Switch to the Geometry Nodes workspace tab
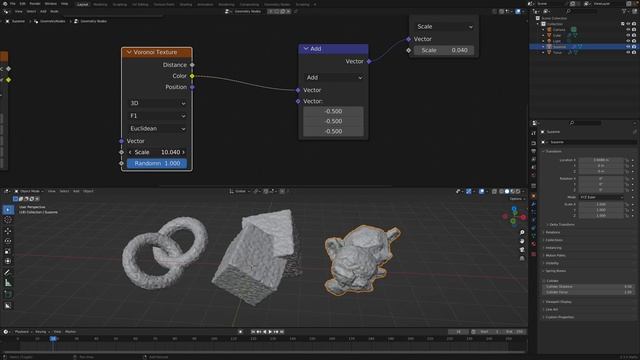The height and width of the screenshot is (360, 640). coord(277,4)
